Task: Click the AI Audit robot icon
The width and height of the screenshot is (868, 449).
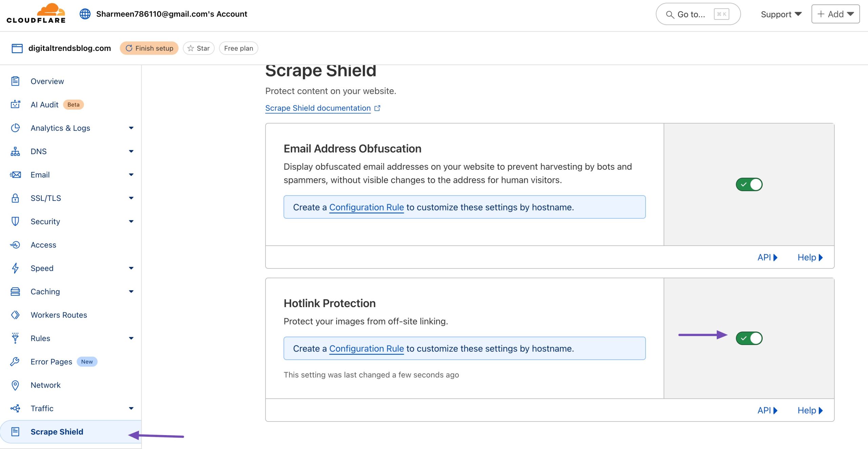Action: tap(15, 104)
